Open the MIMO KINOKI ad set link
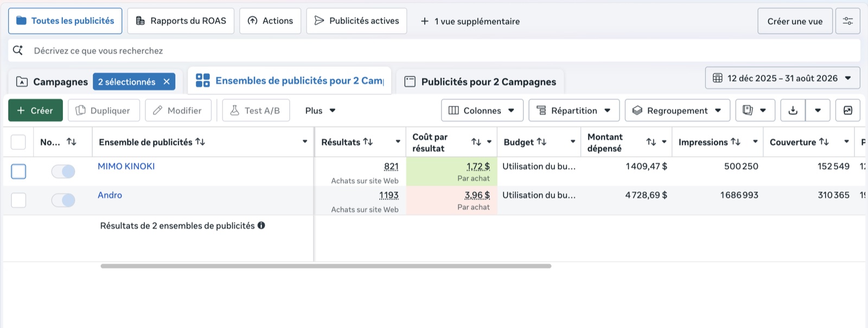Viewport: 868px width, 328px height. [126, 166]
